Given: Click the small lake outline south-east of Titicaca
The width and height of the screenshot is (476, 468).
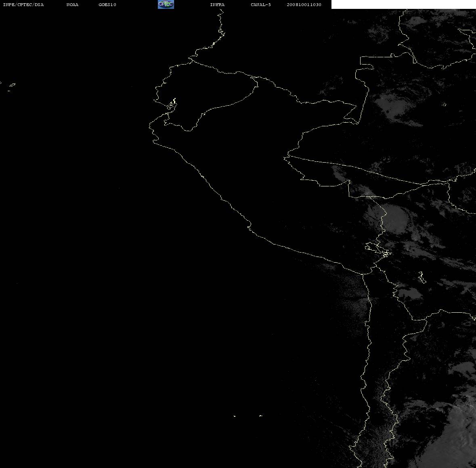Looking at the screenshot, I should [x=421, y=277].
